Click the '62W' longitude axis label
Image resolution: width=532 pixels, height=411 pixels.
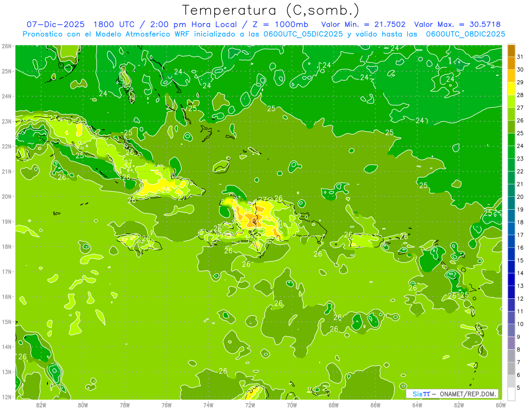(459, 405)
